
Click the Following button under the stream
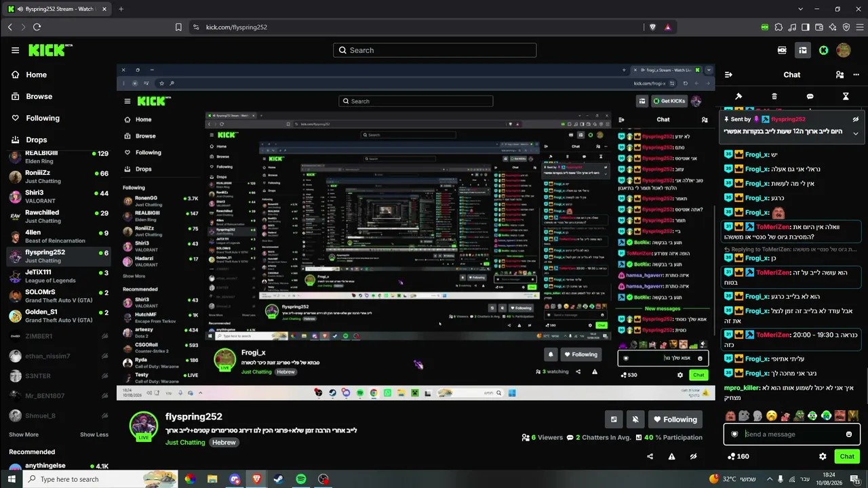(674, 420)
